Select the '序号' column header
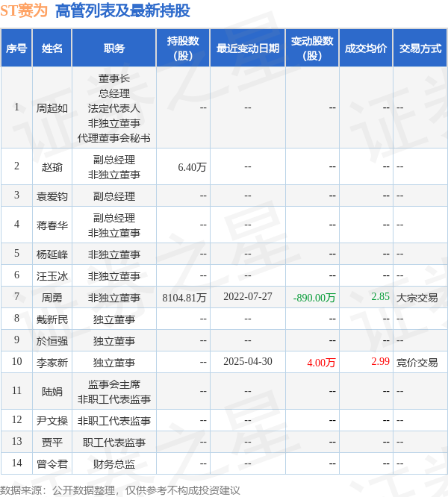The image size is (448, 497). pyautogui.click(x=16, y=49)
